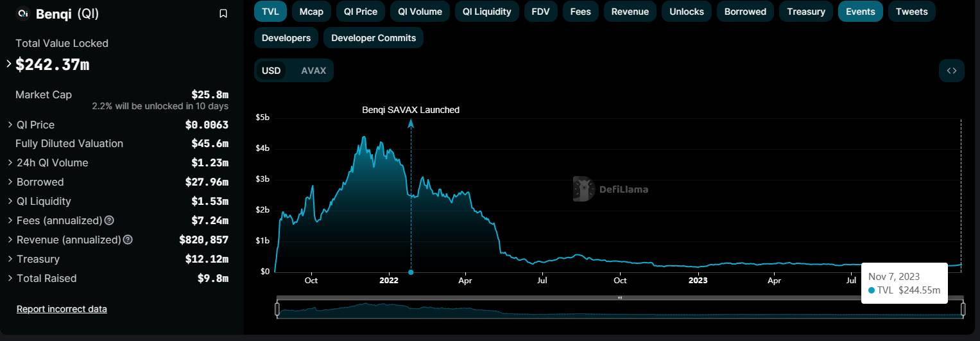Open the embed chart code icon
Viewport: 980px width, 341px height.
tap(952, 71)
